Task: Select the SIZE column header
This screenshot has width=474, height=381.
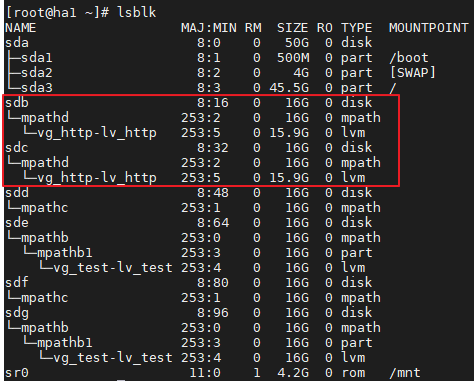Action: coord(293,28)
